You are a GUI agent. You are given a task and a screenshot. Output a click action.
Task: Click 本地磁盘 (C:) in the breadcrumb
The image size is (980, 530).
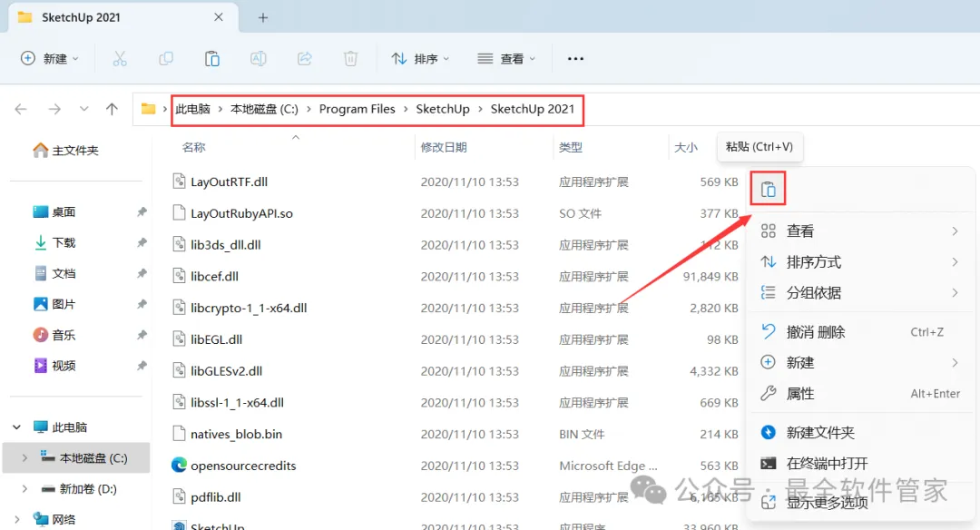point(264,110)
